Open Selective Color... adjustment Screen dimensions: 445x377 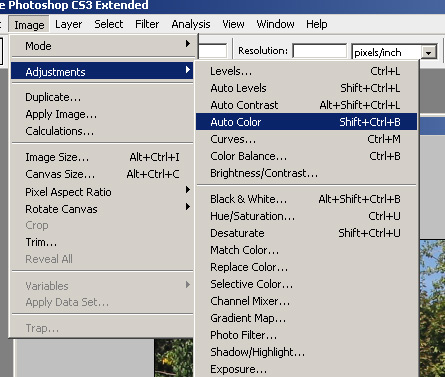pos(306,284)
